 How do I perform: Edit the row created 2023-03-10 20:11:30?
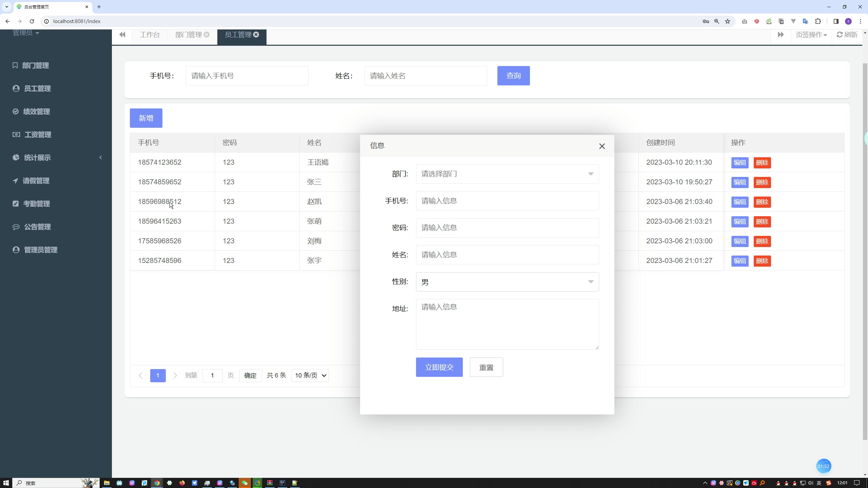coord(739,163)
